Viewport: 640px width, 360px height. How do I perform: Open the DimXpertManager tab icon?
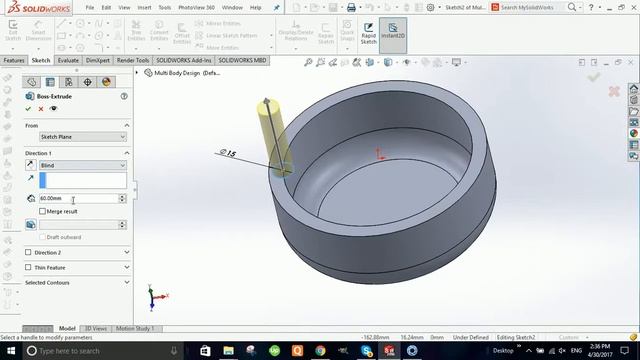click(x=87, y=82)
